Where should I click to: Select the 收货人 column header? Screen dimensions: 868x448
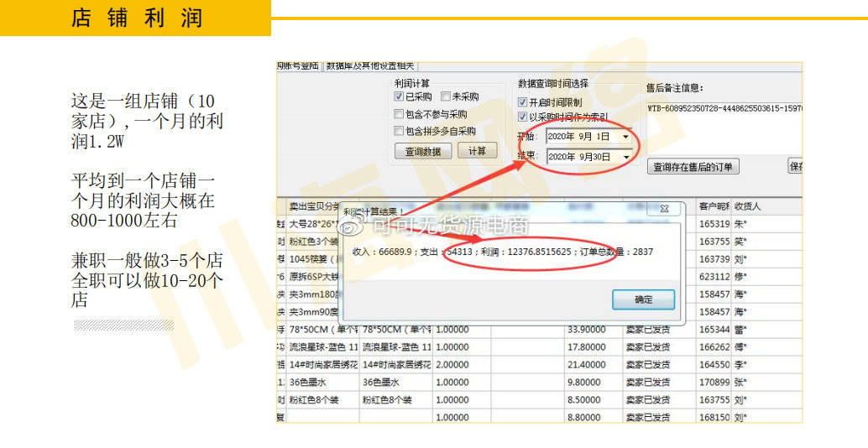pos(766,206)
